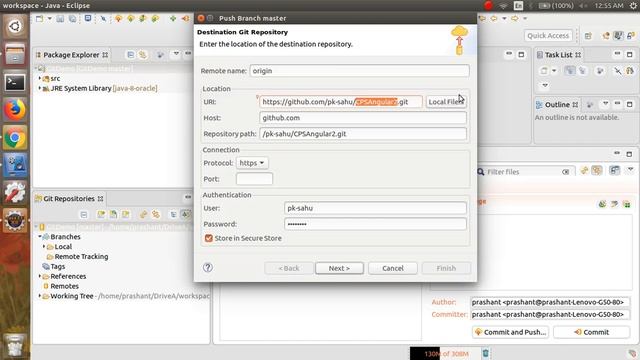The height and width of the screenshot is (360, 640).
Task: Select the Git Repositories tab
Action: (69, 199)
